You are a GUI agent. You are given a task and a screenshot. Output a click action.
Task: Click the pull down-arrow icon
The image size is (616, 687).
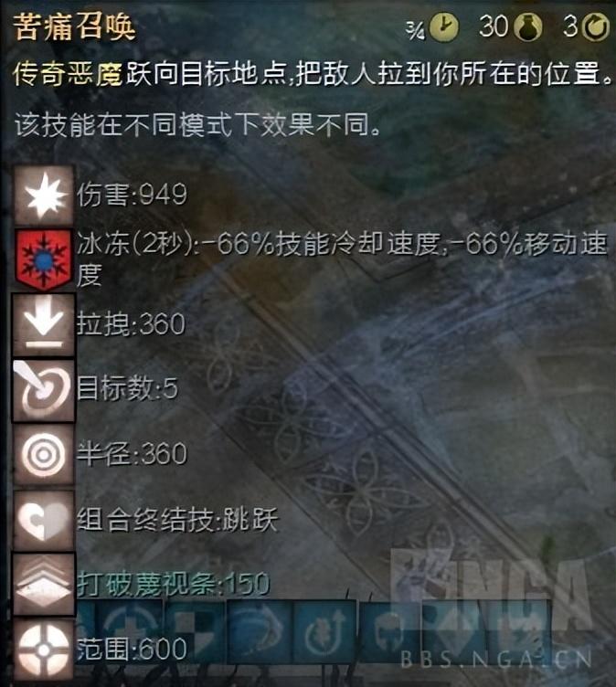[43, 324]
